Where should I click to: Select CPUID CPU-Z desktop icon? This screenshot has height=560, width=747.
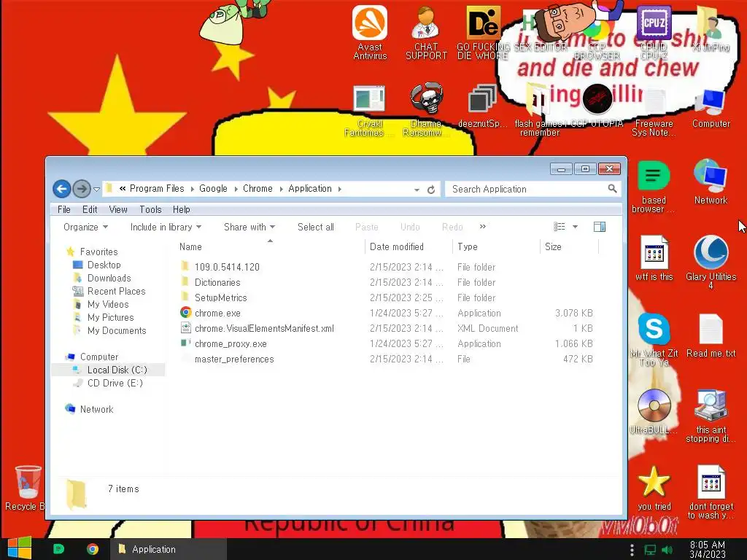[x=654, y=32]
